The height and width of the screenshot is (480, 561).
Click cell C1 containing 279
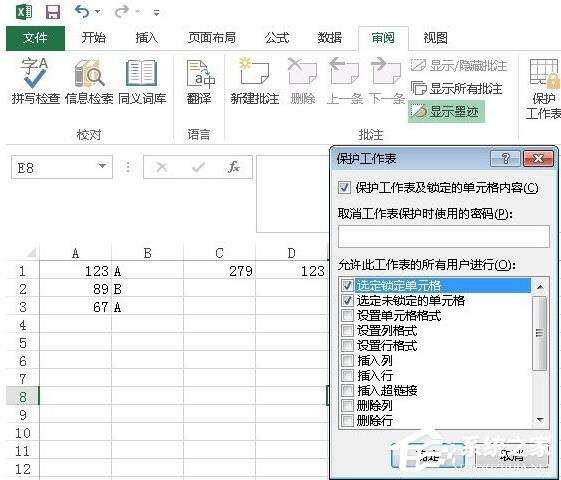tap(219, 271)
